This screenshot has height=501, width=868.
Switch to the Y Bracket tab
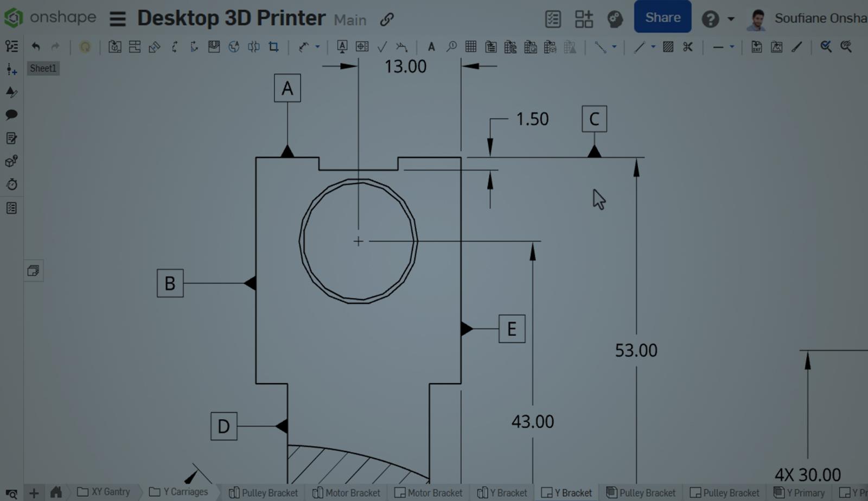(566, 493)
